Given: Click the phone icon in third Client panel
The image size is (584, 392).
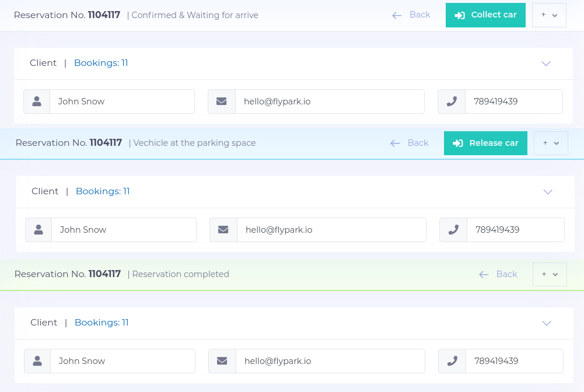Looking at the screenshot, I should click(452, 361).
